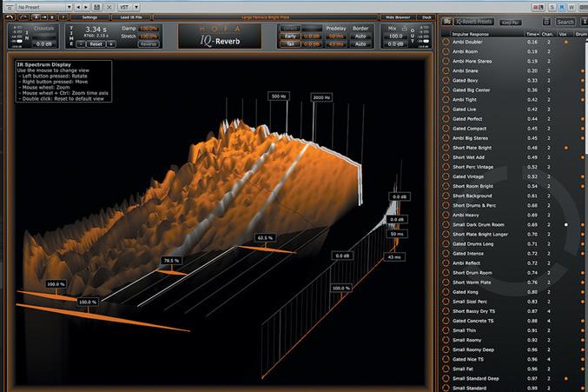Viewport: 588px width, 392px height.
Task: Open the IQ-Reverb Presets selector
Action: [x=473, y=22]
